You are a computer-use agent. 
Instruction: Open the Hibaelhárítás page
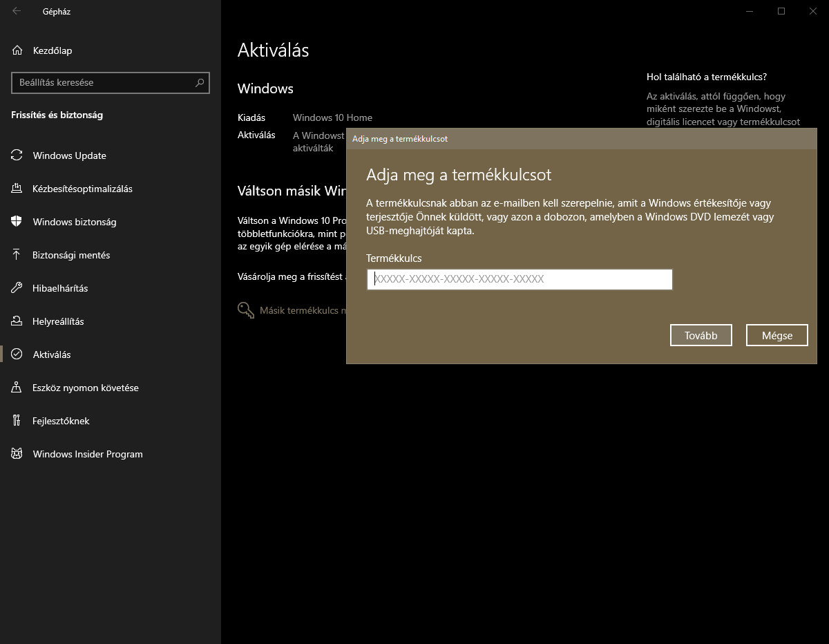click(111, 288)
